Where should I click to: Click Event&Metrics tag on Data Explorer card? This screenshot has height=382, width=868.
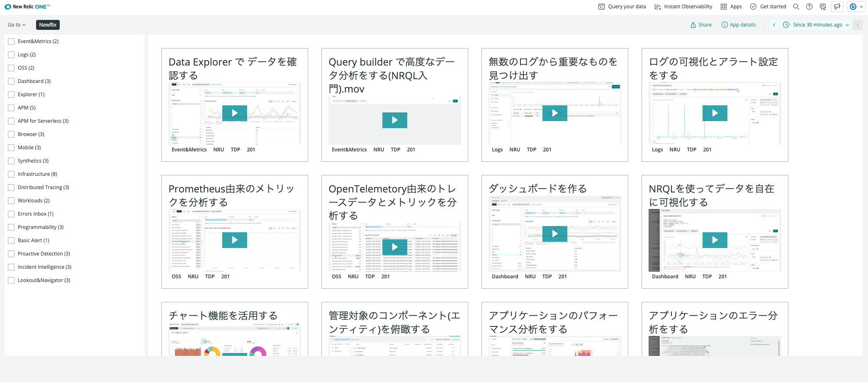(189, 150)
